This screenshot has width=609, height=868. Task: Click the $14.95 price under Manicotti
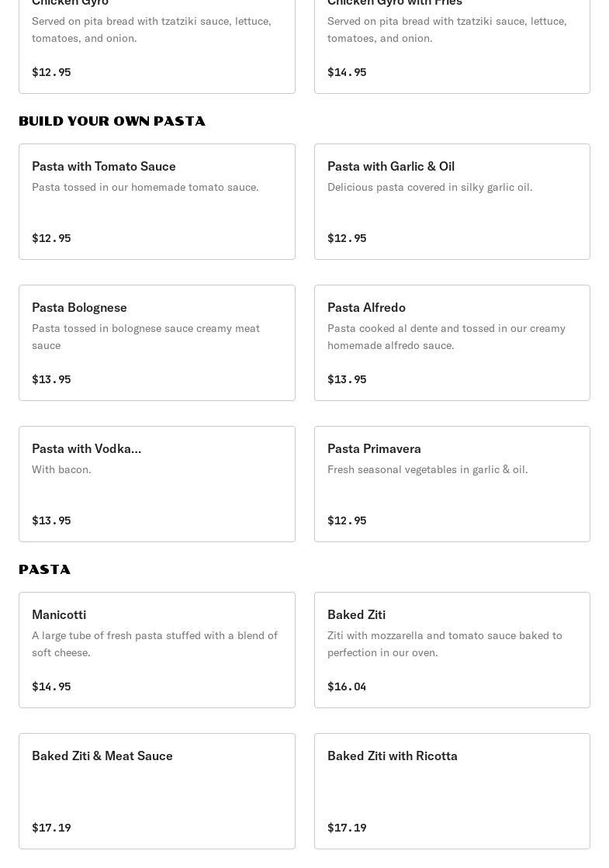51,686
